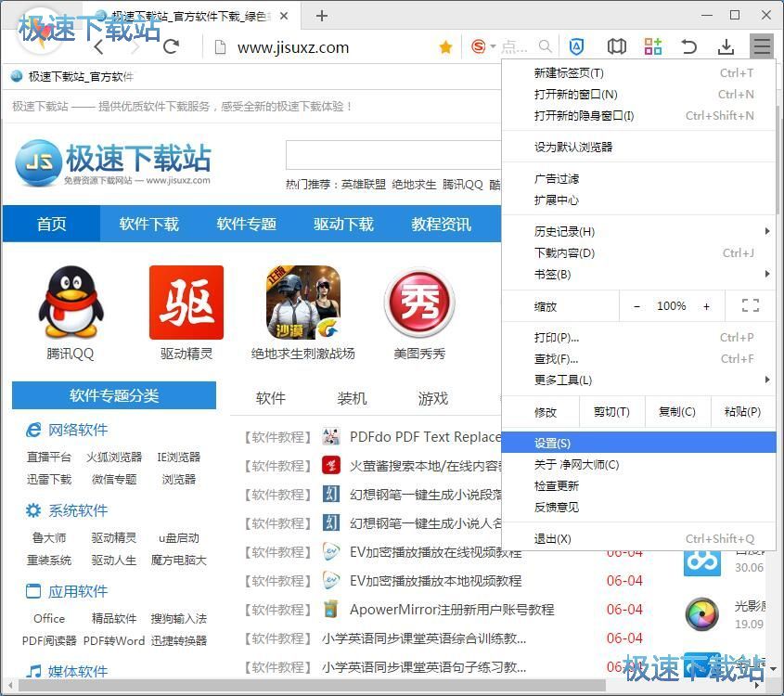Expand the 历史记录(H) submenu arrow
Image resolution: width=784 pixels, height=696 pixels.
coord(767,231)
